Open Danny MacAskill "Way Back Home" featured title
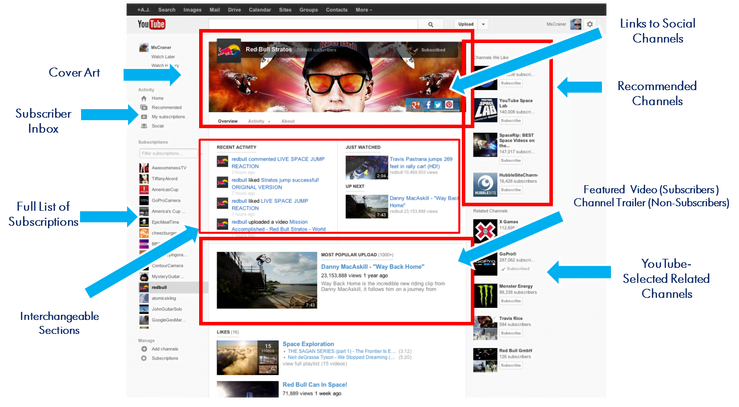This screenshot has height=407, width=739. point(372,267)
